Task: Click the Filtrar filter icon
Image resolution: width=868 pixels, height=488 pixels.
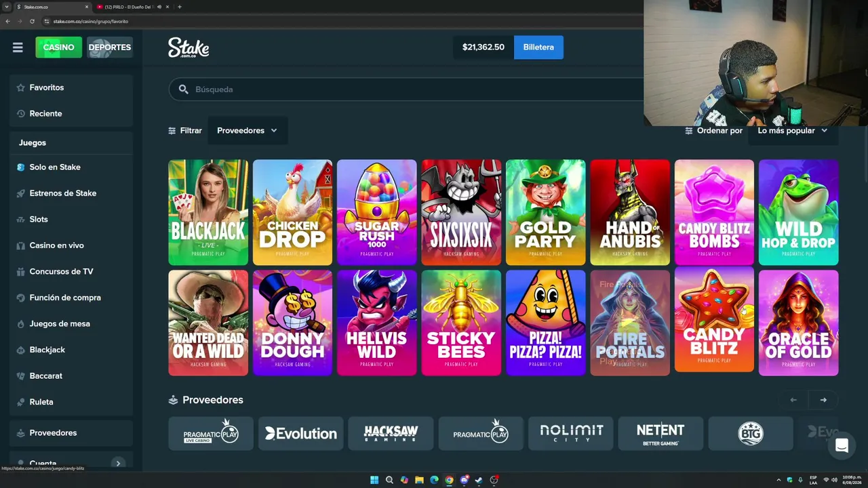Action: tap(172, 131)
